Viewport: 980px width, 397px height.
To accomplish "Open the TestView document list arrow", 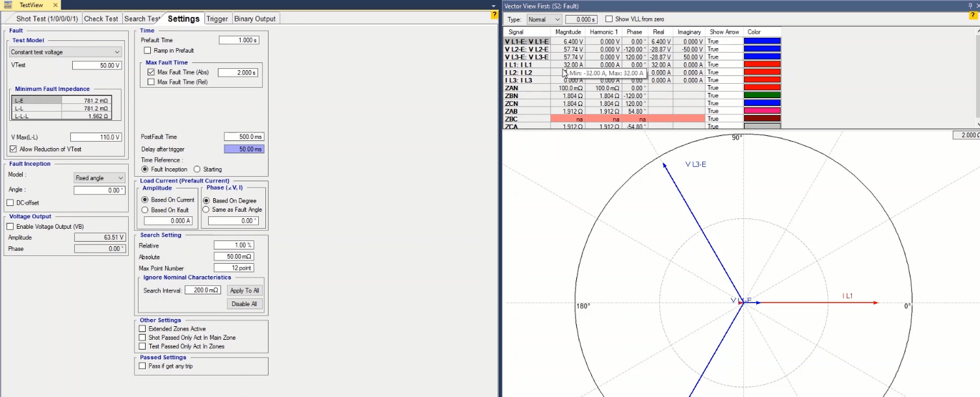I will [494, 5].
